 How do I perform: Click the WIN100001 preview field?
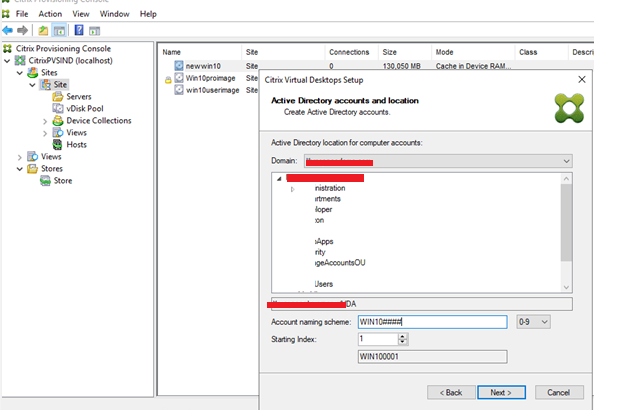pyautogui.click(x=433, y=356)
